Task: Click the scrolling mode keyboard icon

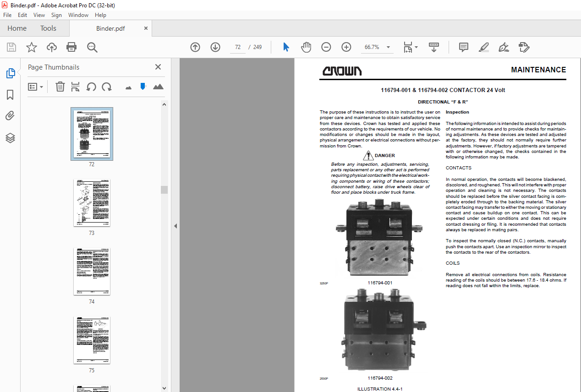Action: click(433, 47)
